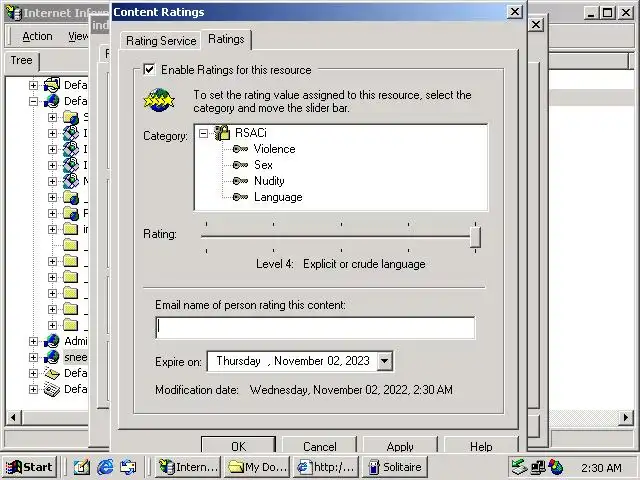Select the Ratings tab
640x480 pixels.
(226, 39)
